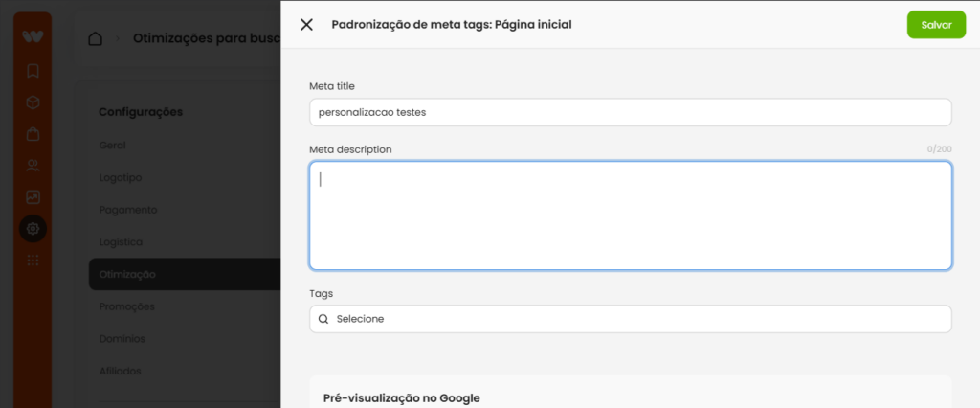Click the search icon in Tags field
The height and width of the screenshot is (408, 980).
[323, 319]
